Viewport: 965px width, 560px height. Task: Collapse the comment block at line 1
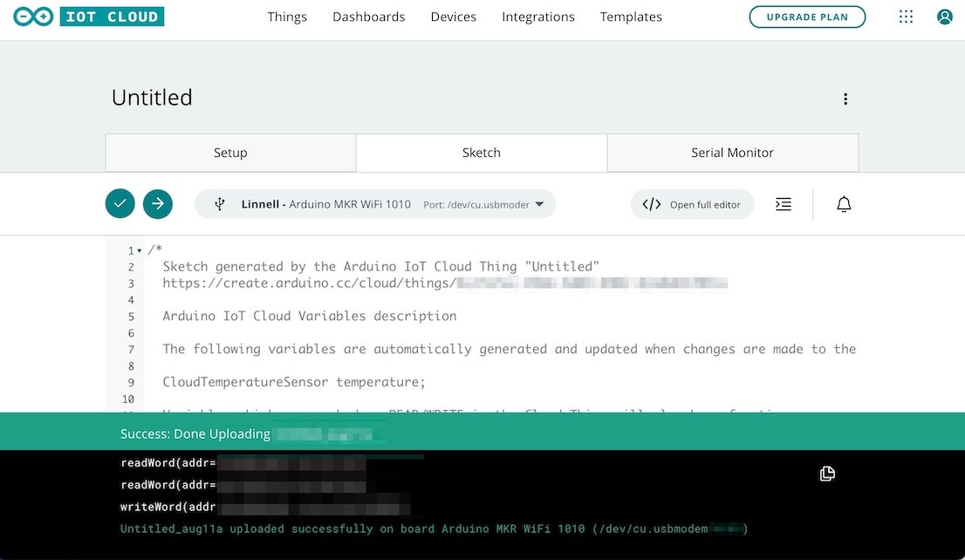point(140,250)
